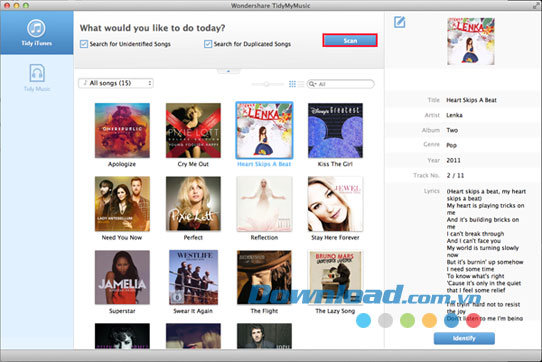Open the All songs (15) dropdown

pos(116,83)
